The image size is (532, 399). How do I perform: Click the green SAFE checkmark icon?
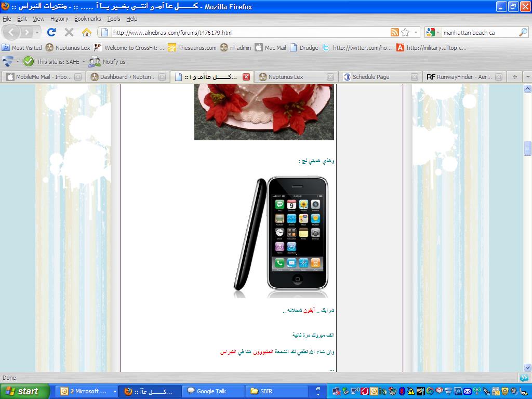tap(29, 61)
